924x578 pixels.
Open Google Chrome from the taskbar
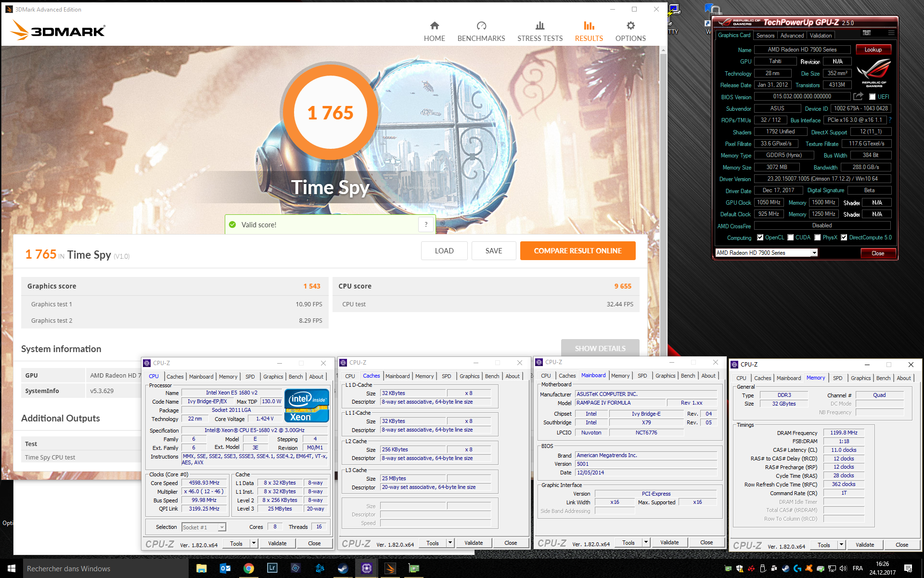pyautogui.click(x=248, y=568)
